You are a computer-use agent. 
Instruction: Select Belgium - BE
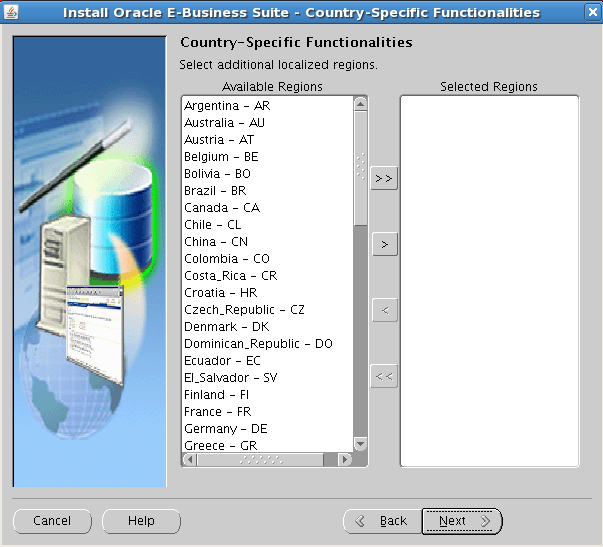(267, 157)
